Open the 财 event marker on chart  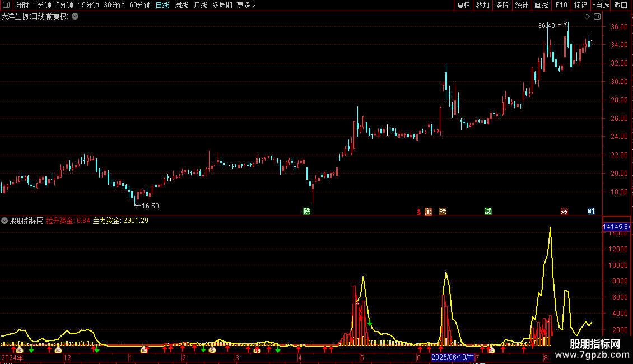tap(591, 212)
